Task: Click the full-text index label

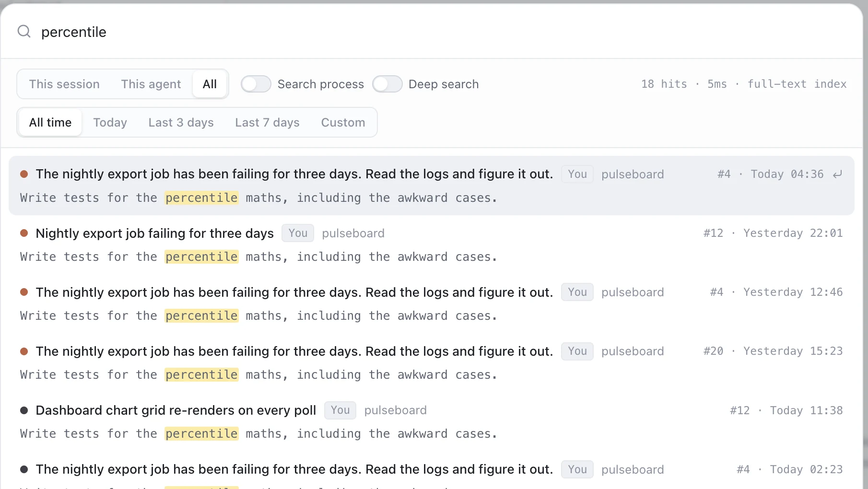Action: (797, 84)
